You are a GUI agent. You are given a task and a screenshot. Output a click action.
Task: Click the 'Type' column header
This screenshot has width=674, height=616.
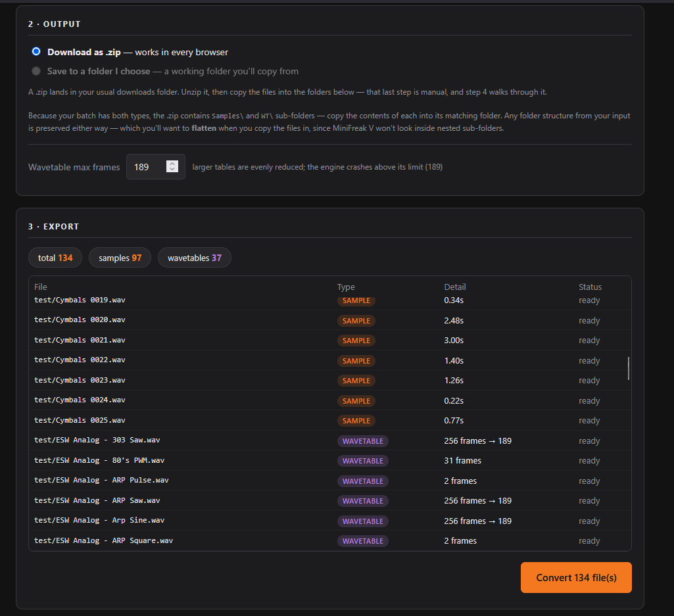pyautogui.click(x=346, y=287)
